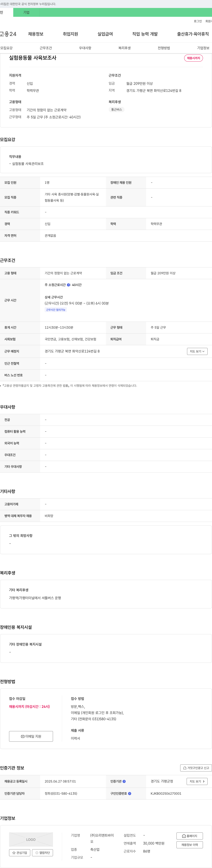
Task: Click the 이메일 지원 button
Action: (31, 737)
